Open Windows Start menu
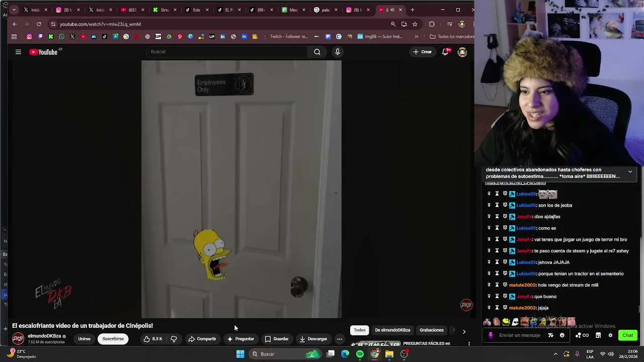 240,354
